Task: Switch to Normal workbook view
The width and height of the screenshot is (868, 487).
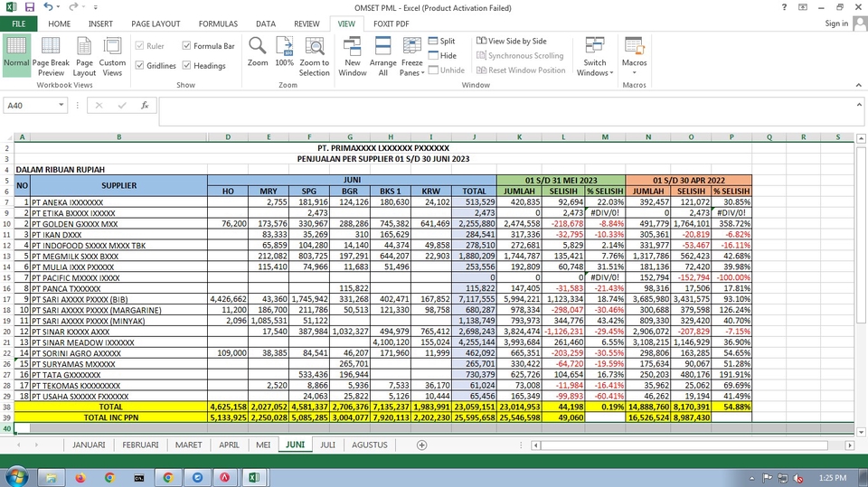Action: point(16,55)
